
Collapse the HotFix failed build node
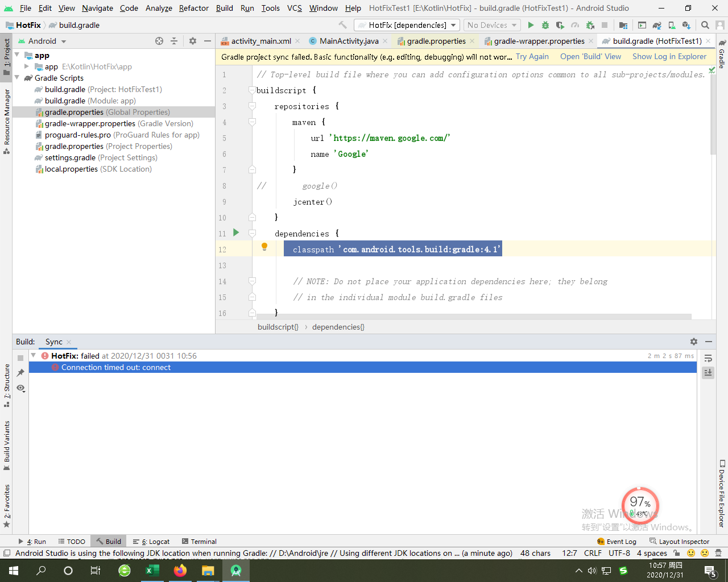34,356
